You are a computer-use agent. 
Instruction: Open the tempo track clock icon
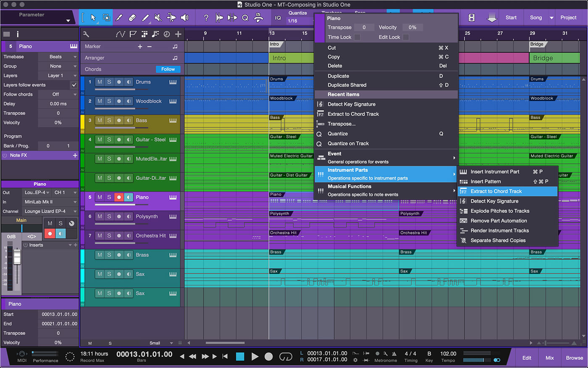point(167,34)
